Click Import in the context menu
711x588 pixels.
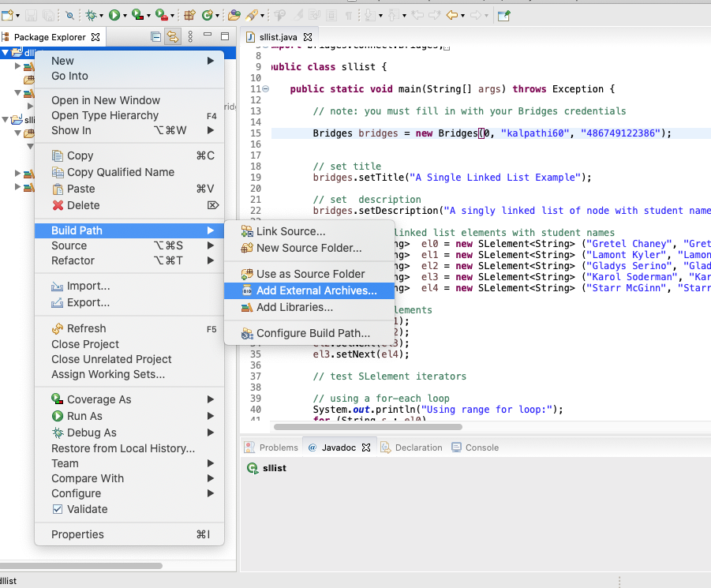click(129, 286)
